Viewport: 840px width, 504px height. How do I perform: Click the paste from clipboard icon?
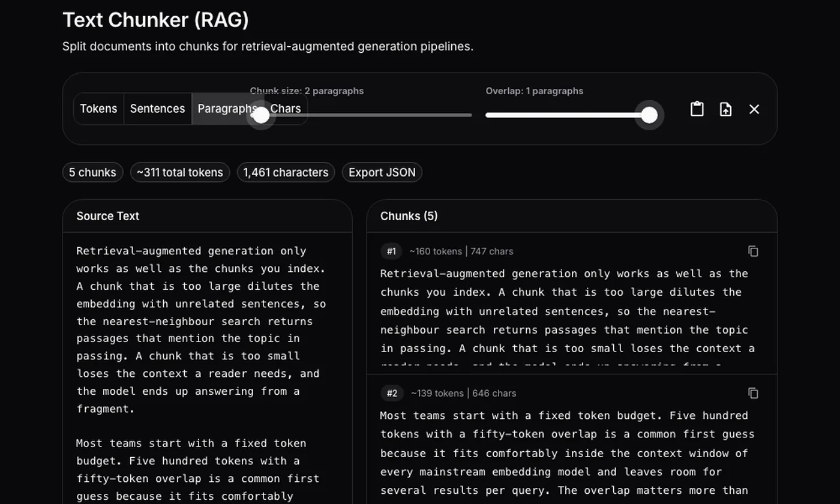click(697, 109)
